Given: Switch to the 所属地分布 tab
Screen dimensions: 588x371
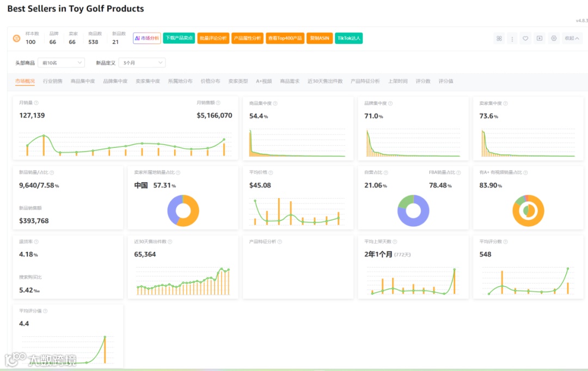Looking at the screenshot, I should click(180, 81).
